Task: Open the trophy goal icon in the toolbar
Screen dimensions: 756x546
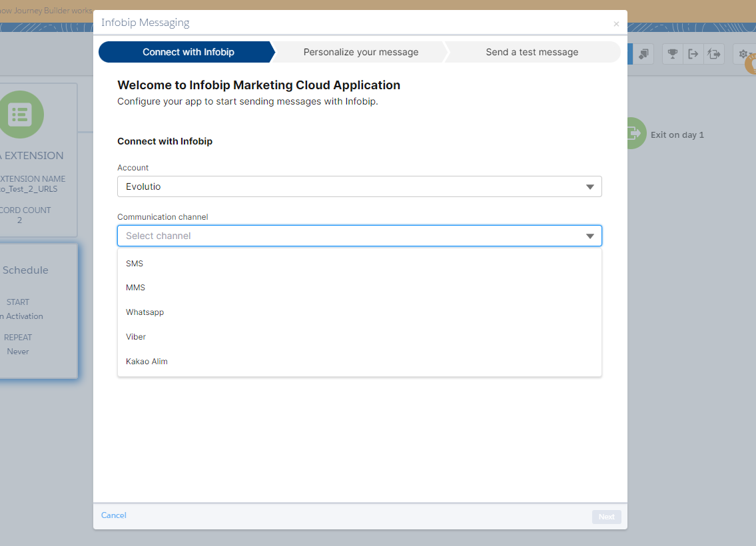Action: pyautogui.click(x=672, y=54)
